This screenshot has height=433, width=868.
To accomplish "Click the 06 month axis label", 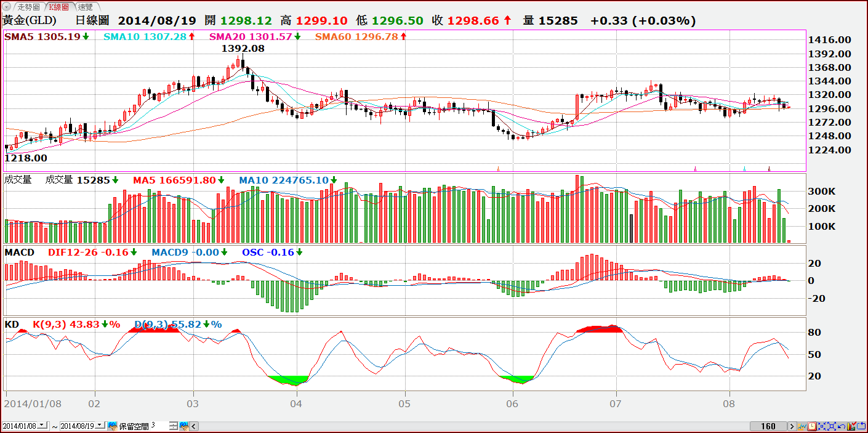I will [x=511, y=404].
